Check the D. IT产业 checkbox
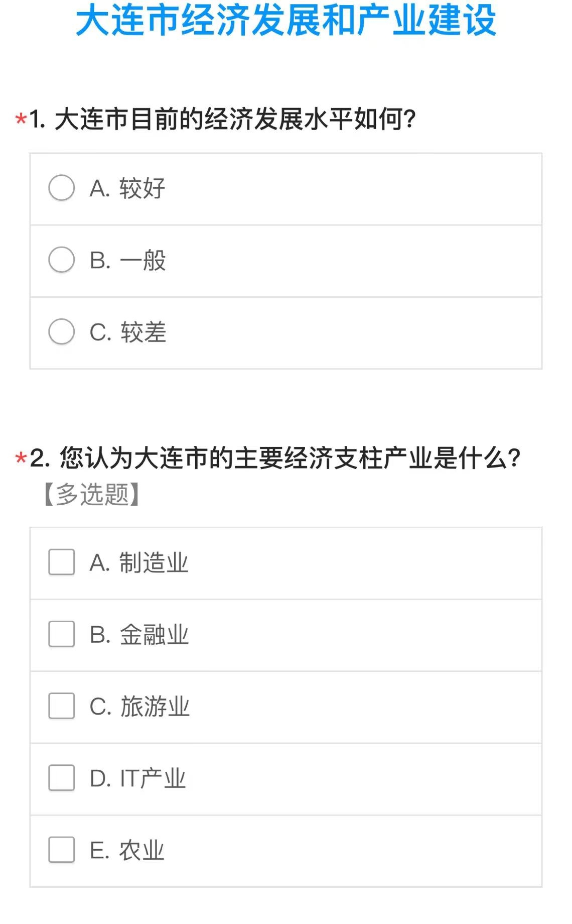This screenshot has width=572, height=924. tap(62, 777)
